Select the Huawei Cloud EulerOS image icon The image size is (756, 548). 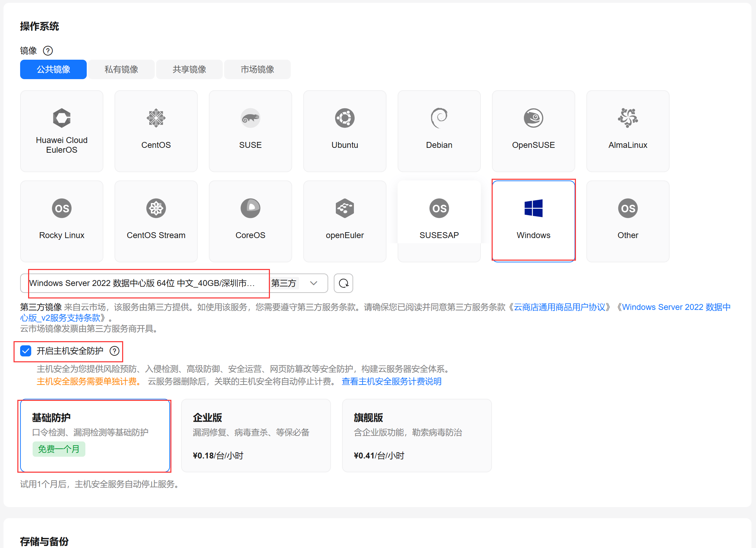point(62,118)
